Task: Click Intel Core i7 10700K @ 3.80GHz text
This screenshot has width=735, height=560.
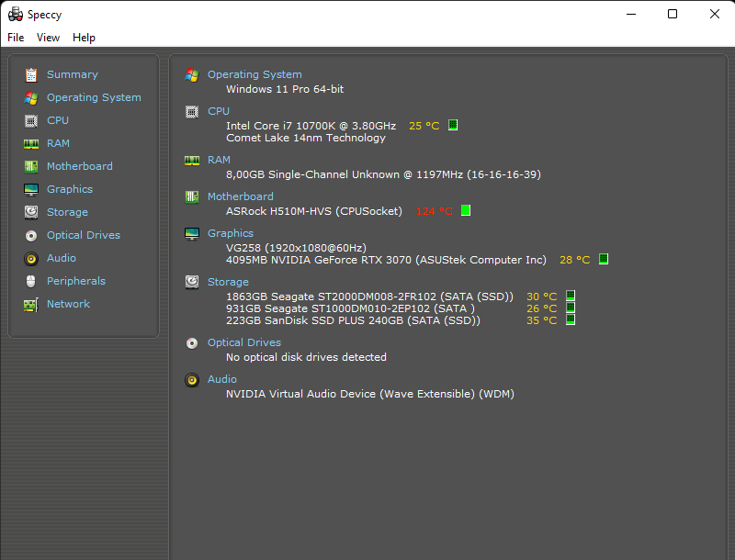Action: click(x=311, y=126)
